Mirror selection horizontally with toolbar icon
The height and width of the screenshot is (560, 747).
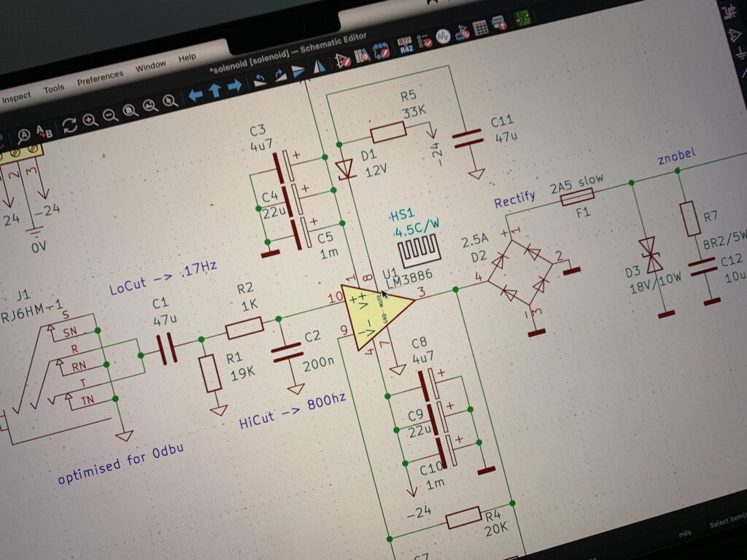coord(319,66)
